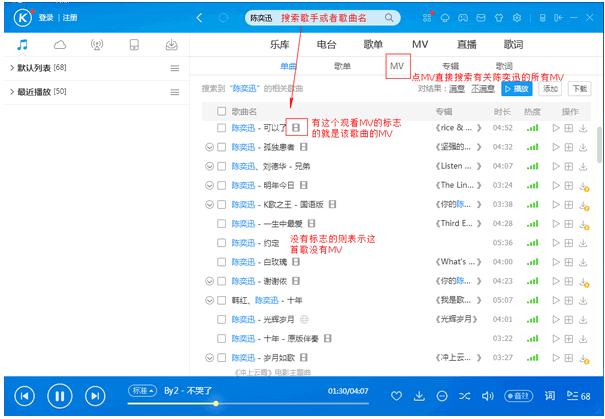This screenshot has width=605, height=419.
Task: Open the radio icon tab in sidebar
Action: click(x=96, y=45)
